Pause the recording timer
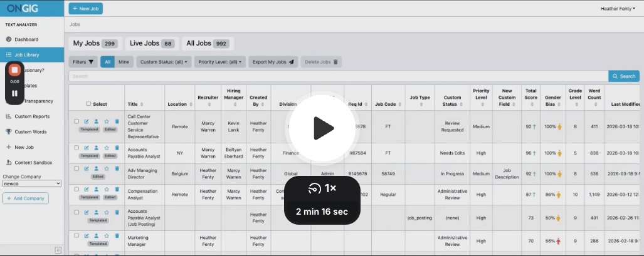 tap(14, 93)
